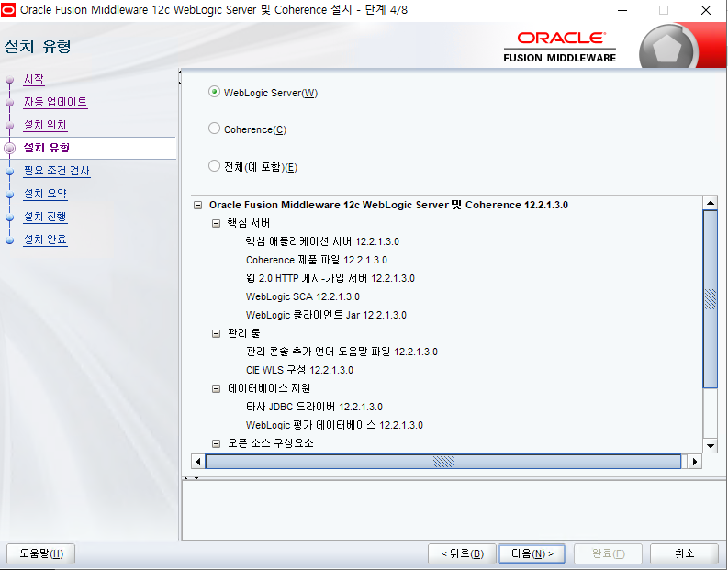Open the 자동 업데이트 step
Image resolution: width=728 pixels, height=570 pixels.
pos(55,102)
